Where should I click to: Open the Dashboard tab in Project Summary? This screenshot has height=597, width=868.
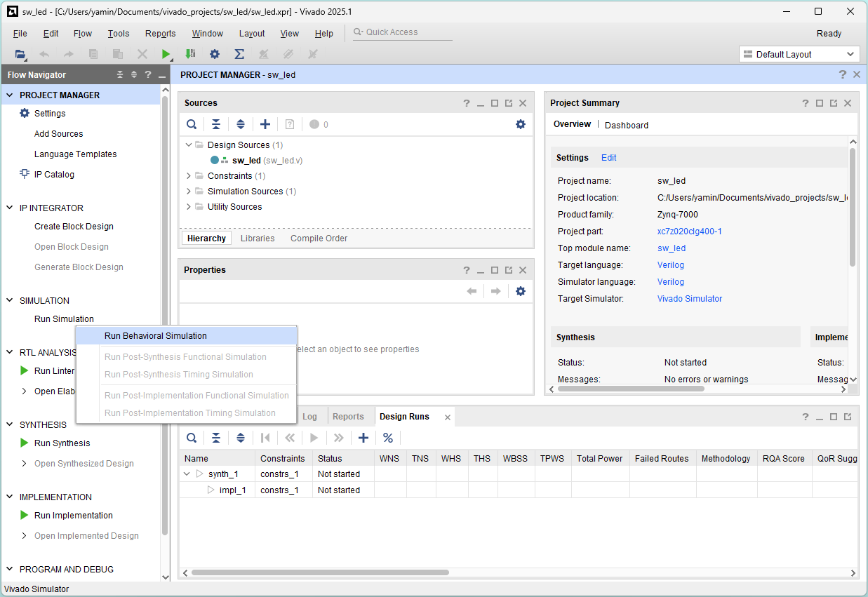(x=626, y=125)
